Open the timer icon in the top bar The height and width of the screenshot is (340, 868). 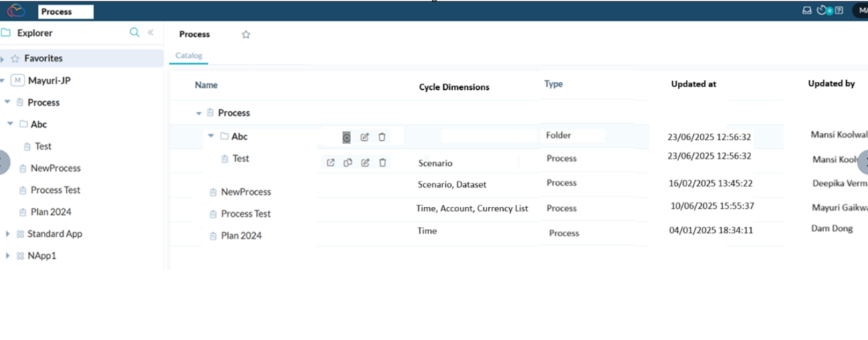coord(822,11)
